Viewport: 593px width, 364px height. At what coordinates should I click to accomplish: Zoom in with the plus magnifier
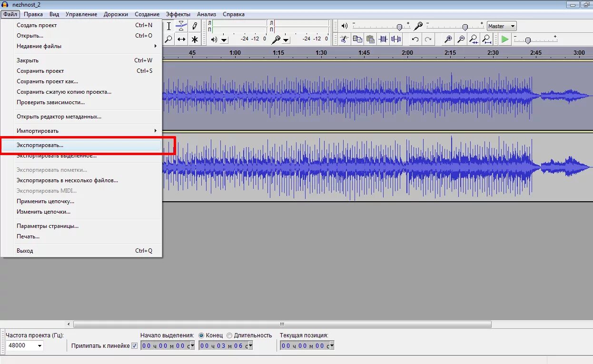447,39
